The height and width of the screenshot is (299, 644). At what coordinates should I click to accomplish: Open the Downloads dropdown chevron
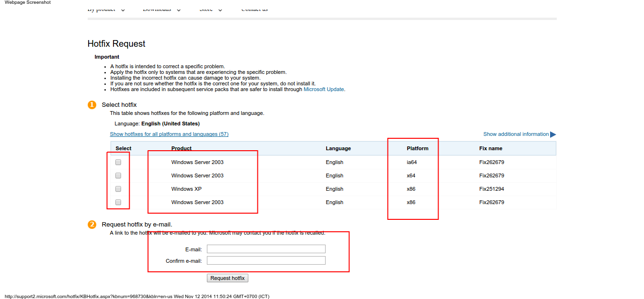[179, 10]
